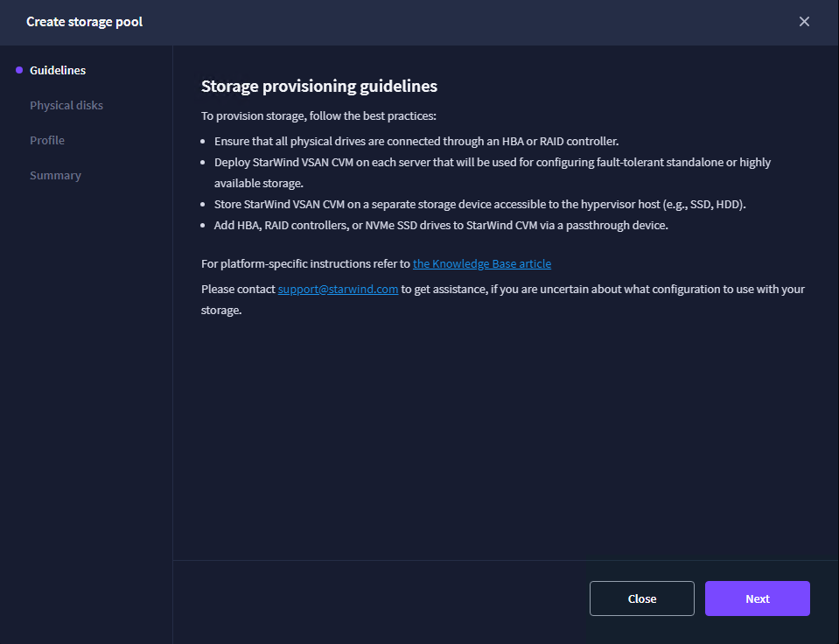Click text 'Add HBA, RAID controllers, or NVMe'

click(304, 226)
